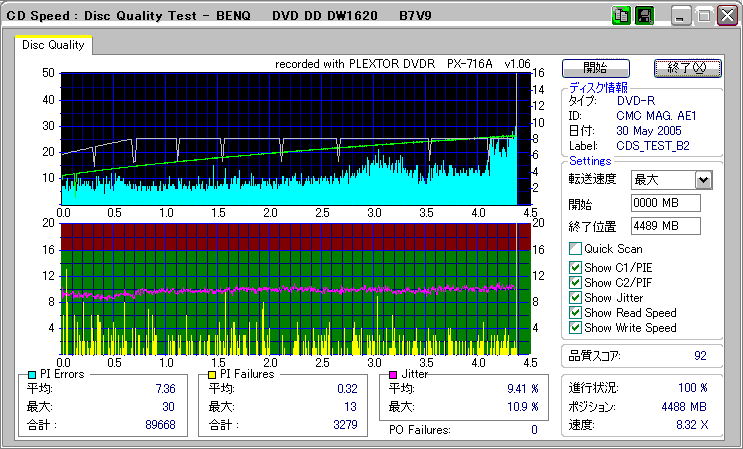Toggle the Show C2/PIF checkbox
Image resolution: width=743 pixels, height=449 pixels.
pyautogui.click(x=575, y=282)
